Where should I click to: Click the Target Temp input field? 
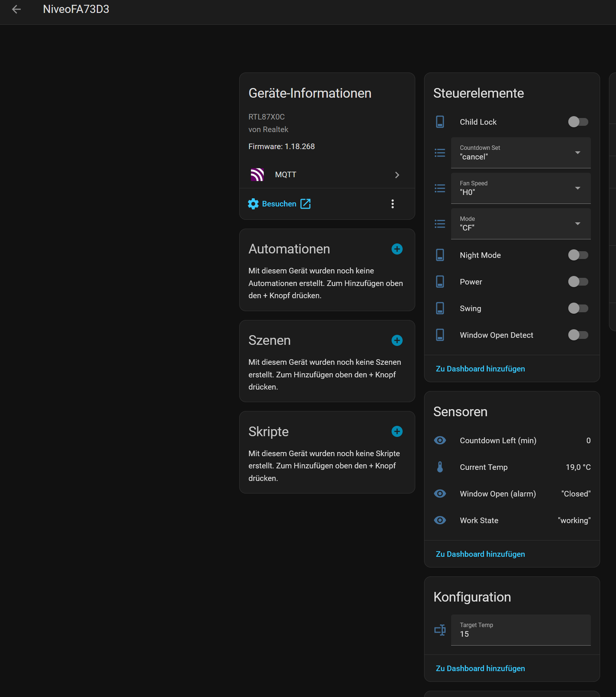click(520, 630)
